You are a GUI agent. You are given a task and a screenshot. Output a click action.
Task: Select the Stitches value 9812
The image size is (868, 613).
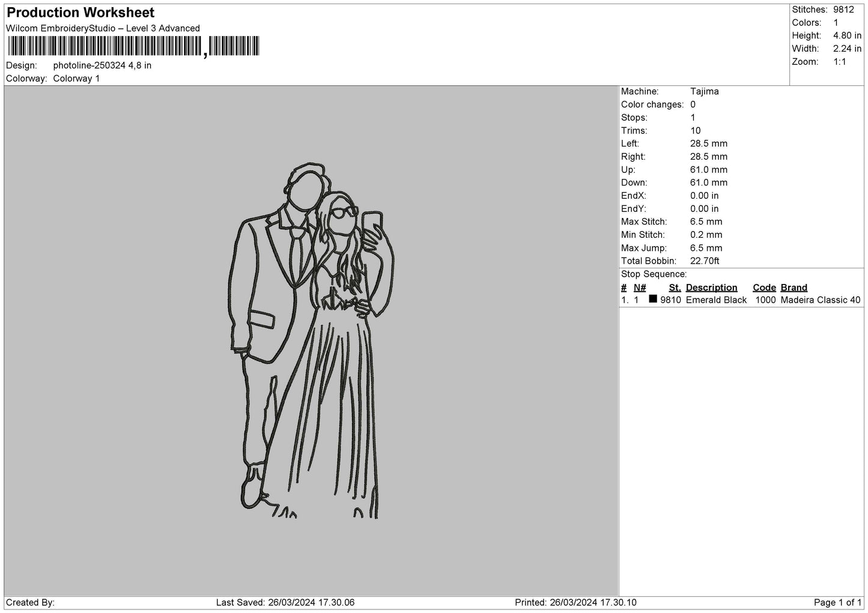tap(843, 10)
